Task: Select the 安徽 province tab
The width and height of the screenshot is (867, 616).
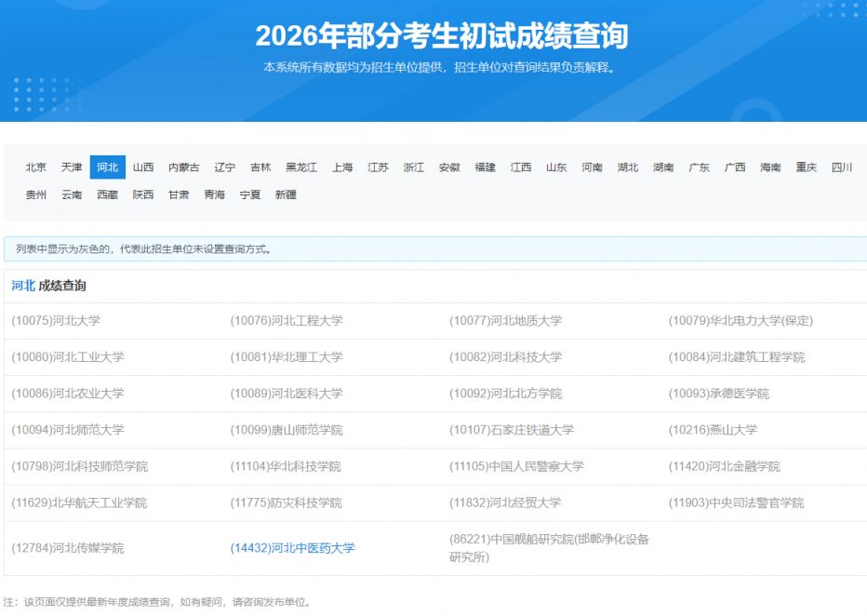Action: coord(449,167)
